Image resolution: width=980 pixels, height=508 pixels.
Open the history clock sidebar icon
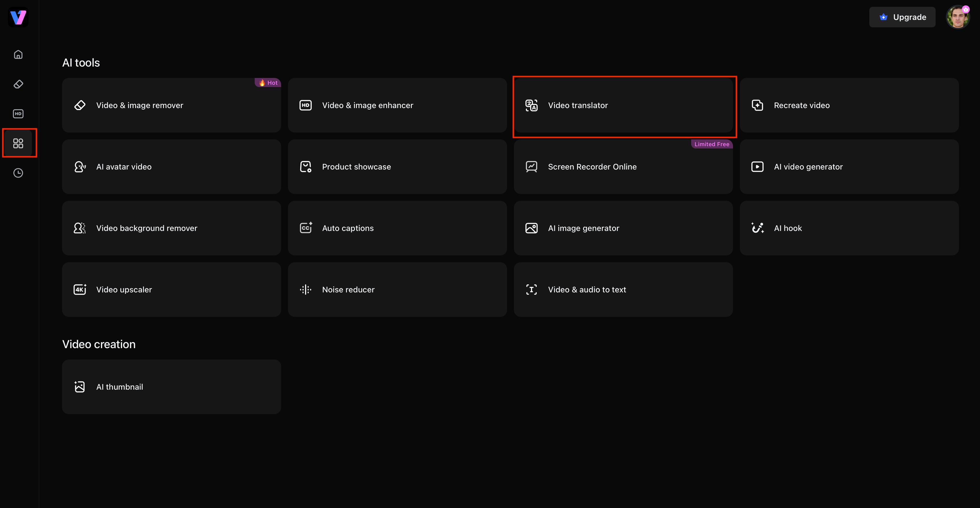click(18, 173)
